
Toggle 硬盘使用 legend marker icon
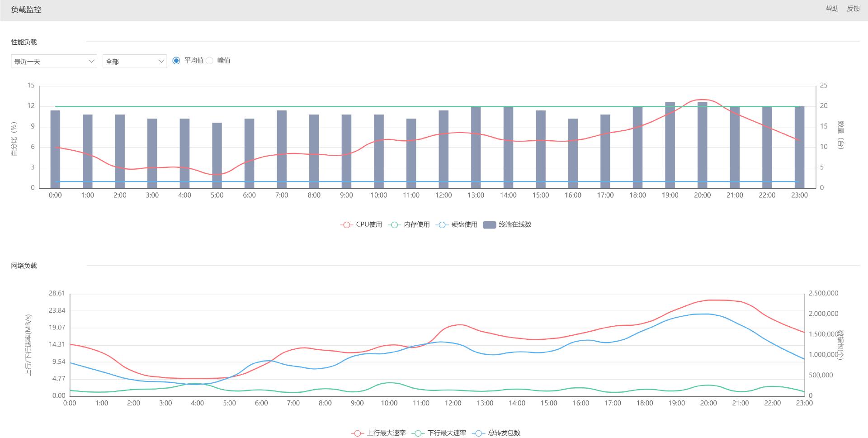point(442,225)
